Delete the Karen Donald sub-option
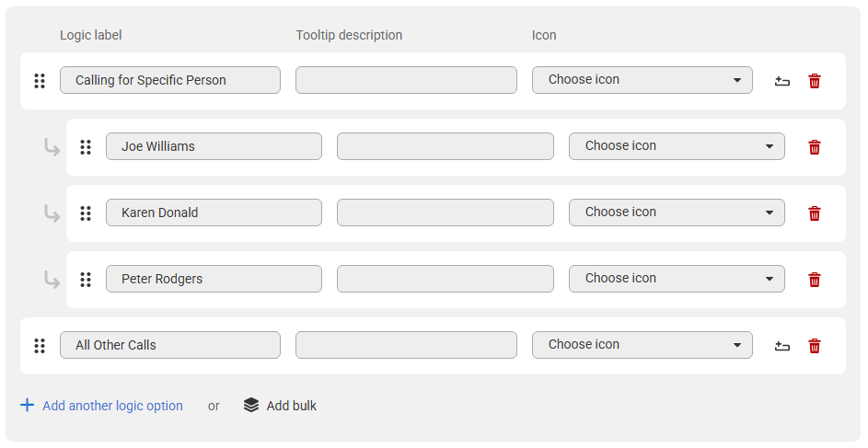Screen dimensions: 868x448 815,213
